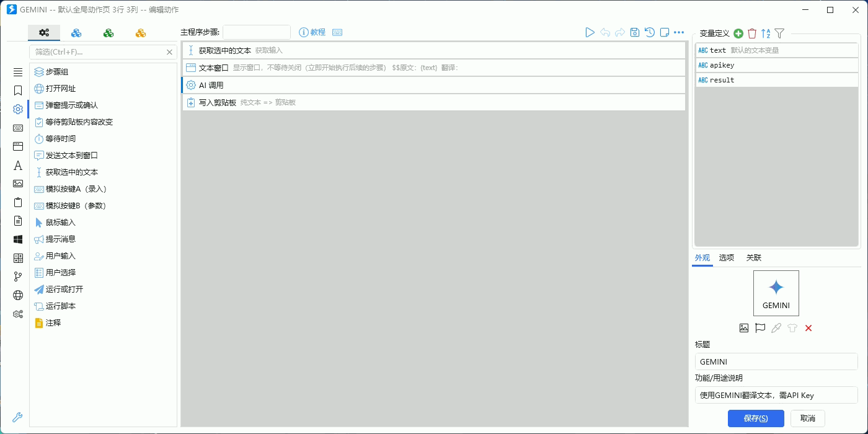This screenshot has height=434, width=868.
Task: Sort variables with the A-Z icon
Action: (x=766, y=33)
